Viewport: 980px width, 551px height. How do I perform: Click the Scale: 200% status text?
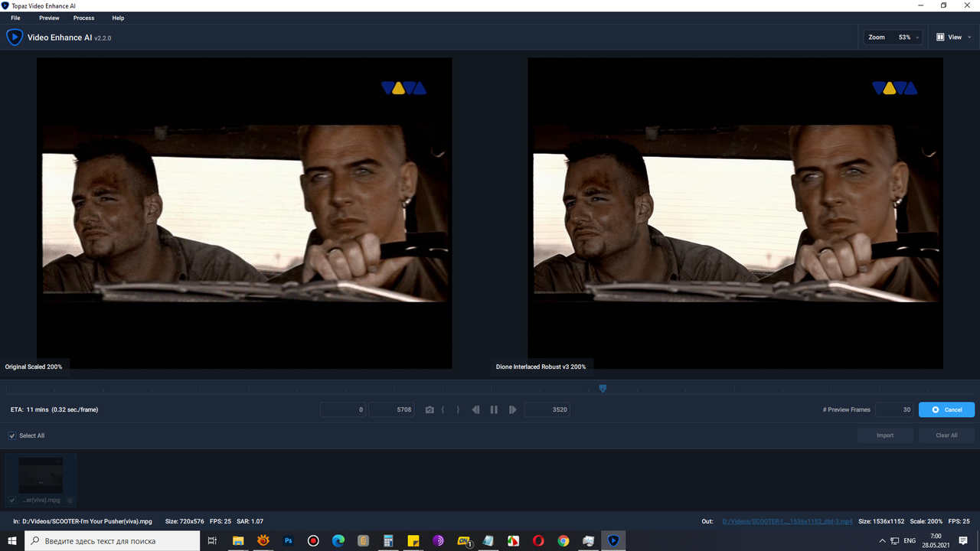(x=925, y=521)
